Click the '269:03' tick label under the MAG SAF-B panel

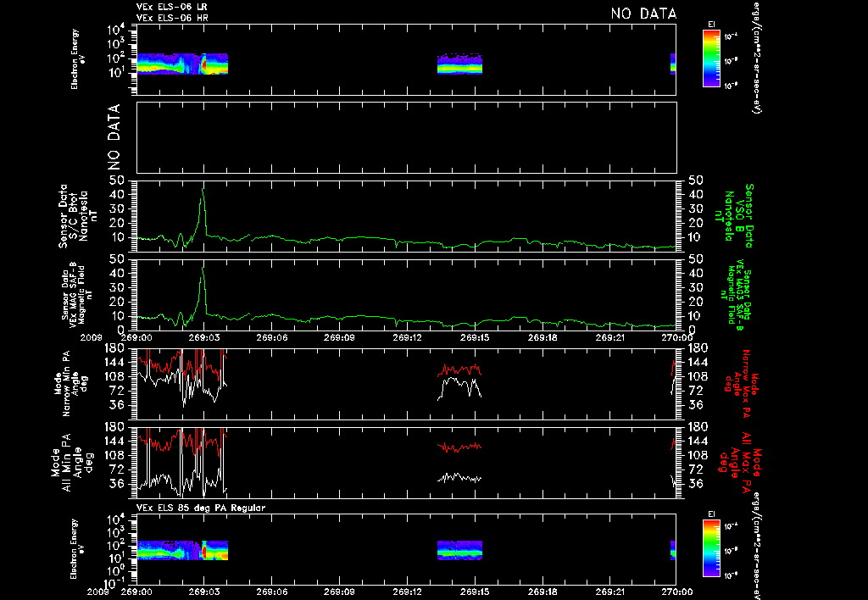click(x=204, y=337)
